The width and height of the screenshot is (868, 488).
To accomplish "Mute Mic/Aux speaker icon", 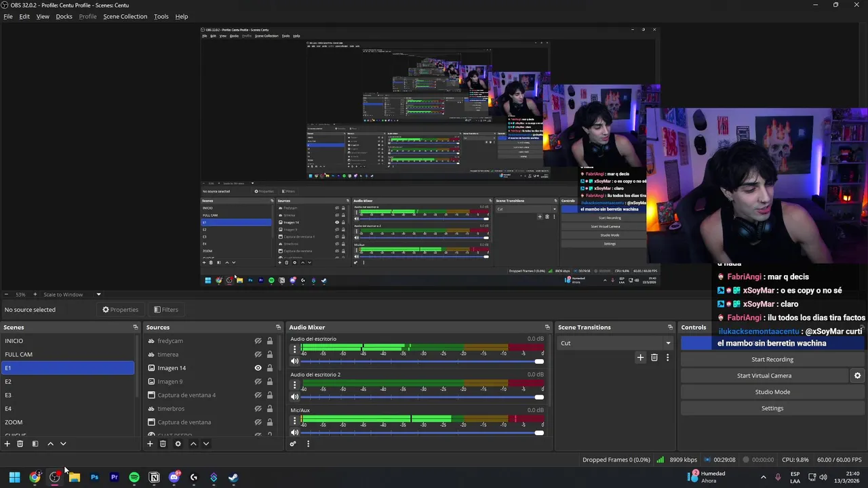I will point(294,432).
